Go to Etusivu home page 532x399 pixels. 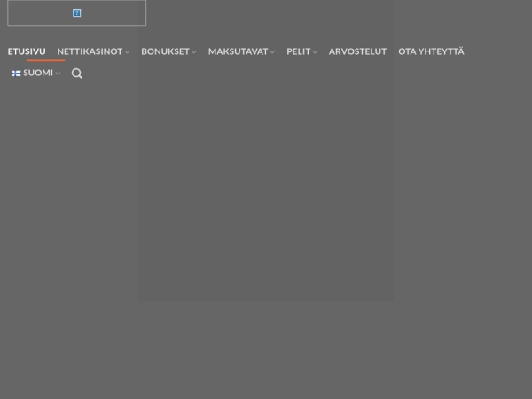point(27,51)
